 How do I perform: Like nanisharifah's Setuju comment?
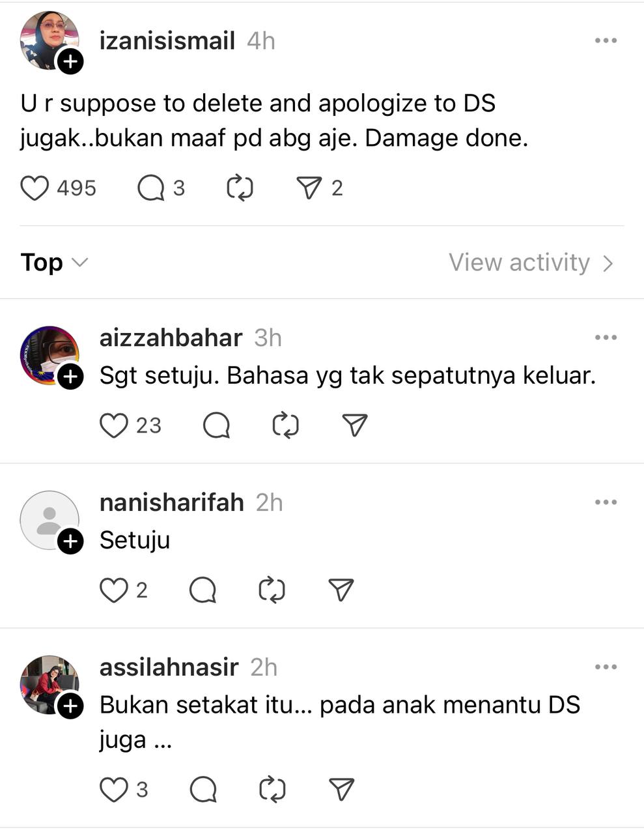(x=114, y=590)
